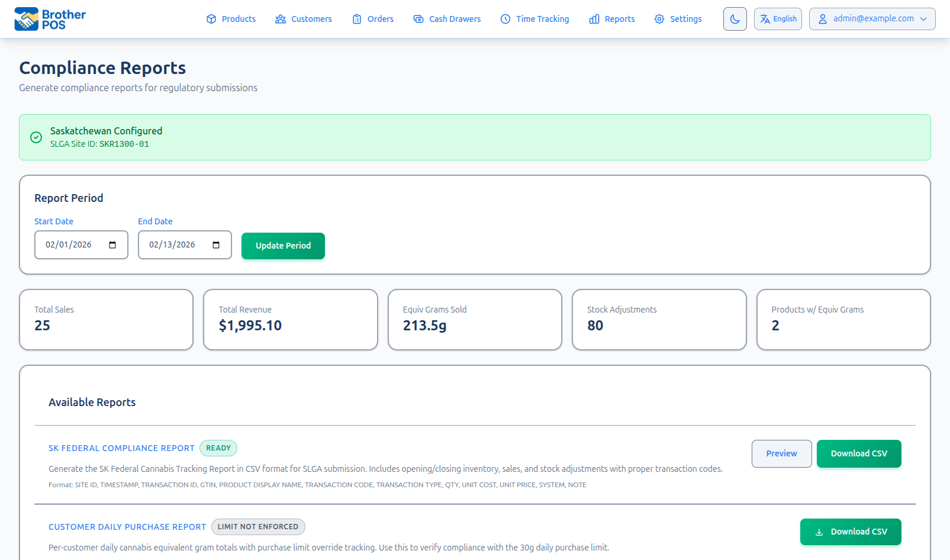Click the Brother POS handshake logo
The width and height of the screenshot is (950, 560).
click(x=26, y=19)
